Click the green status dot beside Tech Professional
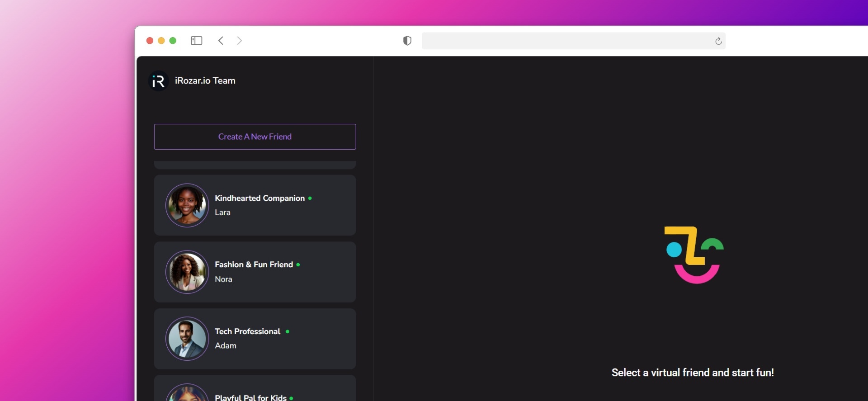868x401 pixels. point(288,332)
